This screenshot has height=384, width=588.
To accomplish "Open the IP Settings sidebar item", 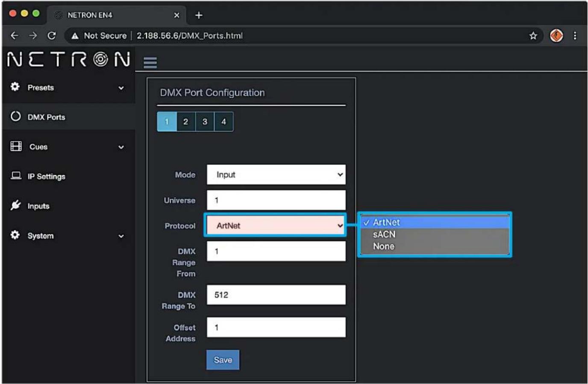I will (68, 176).
